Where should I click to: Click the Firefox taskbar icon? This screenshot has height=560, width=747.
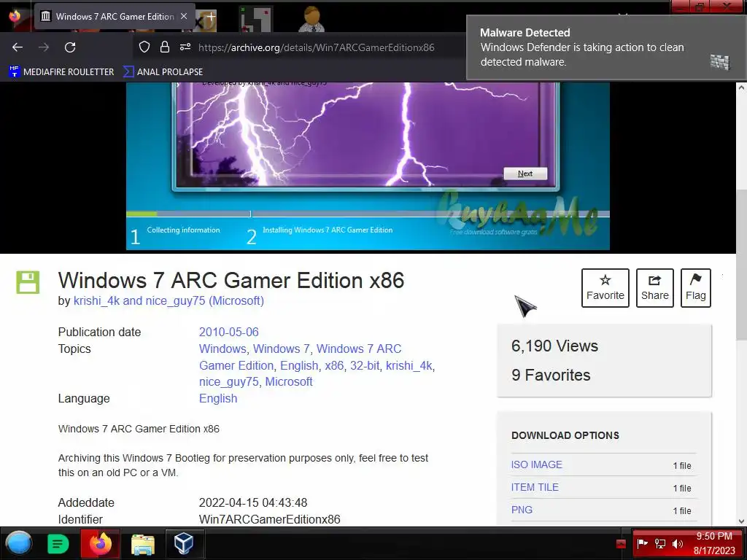click(x=100, y=543)
